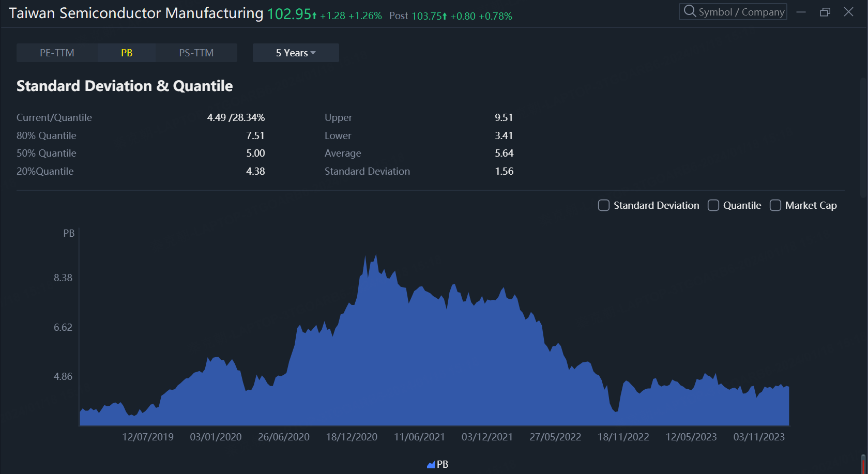Screen dimensions: 868x474
Task: Click the 12/07/2019 date axis label
Action: coord(148,437)
